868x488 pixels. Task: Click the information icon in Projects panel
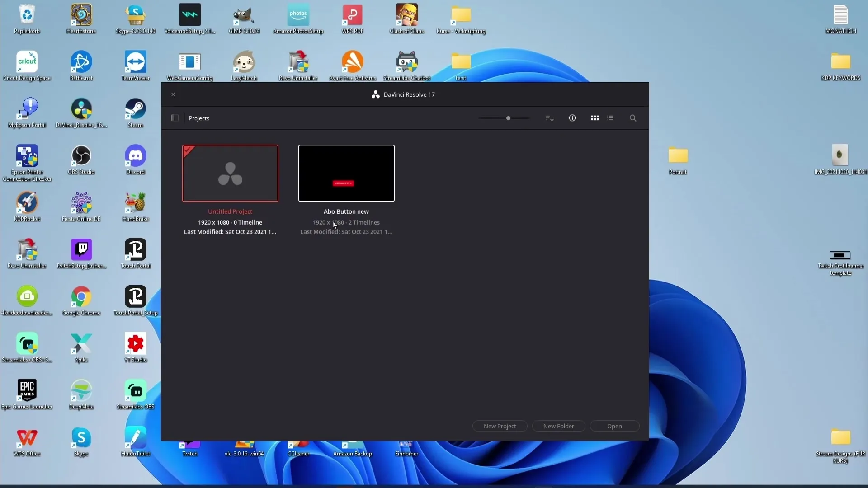pyautogui.click(x=572, y=117)
